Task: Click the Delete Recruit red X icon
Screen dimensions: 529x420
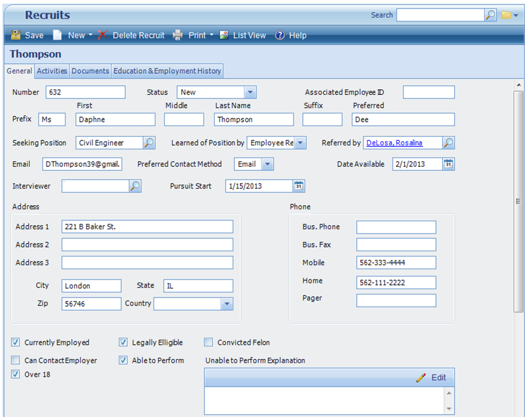Action: (x=101, y=35)
